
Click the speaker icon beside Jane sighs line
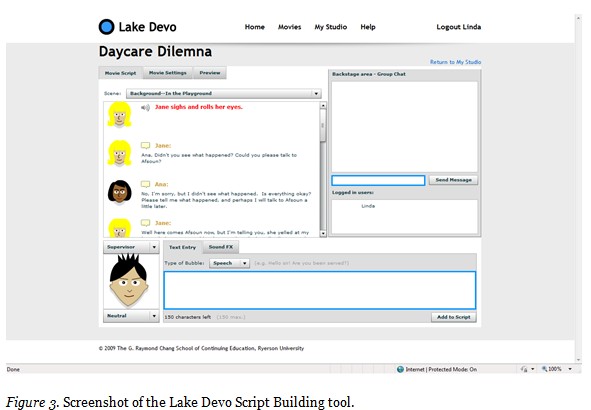point(145,108)
